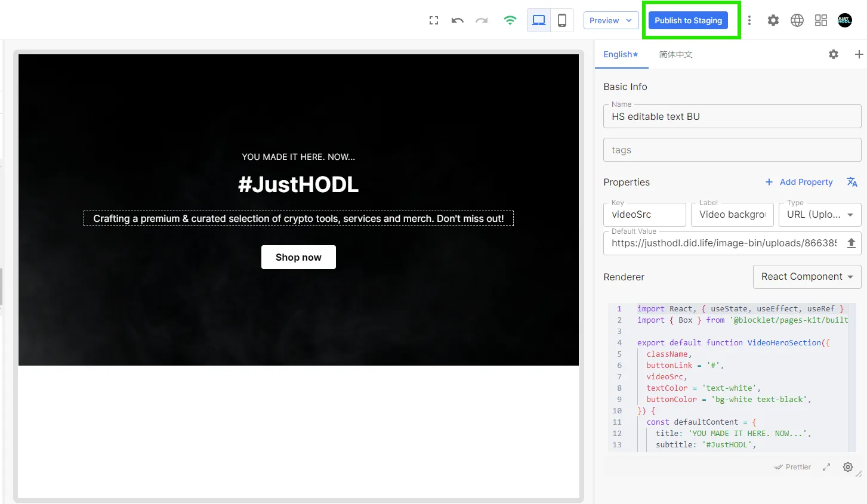The image size is (867, 504).
Task: Click the 'Renderer' label
Action: [624, 277]
